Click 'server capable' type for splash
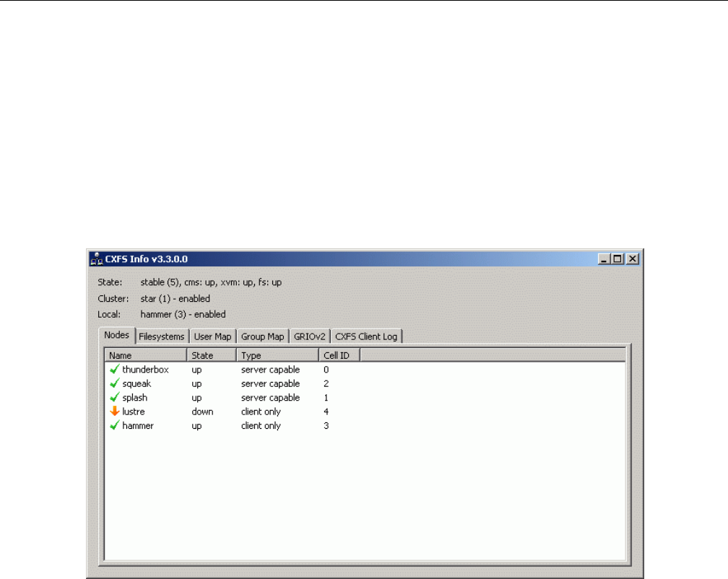 pyautogui.click(x=270, y=398)
